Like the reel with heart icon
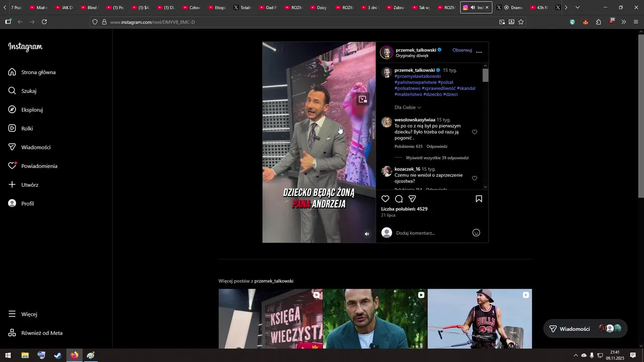This screenshot has width=644, height=362. (x=385, y=199)
